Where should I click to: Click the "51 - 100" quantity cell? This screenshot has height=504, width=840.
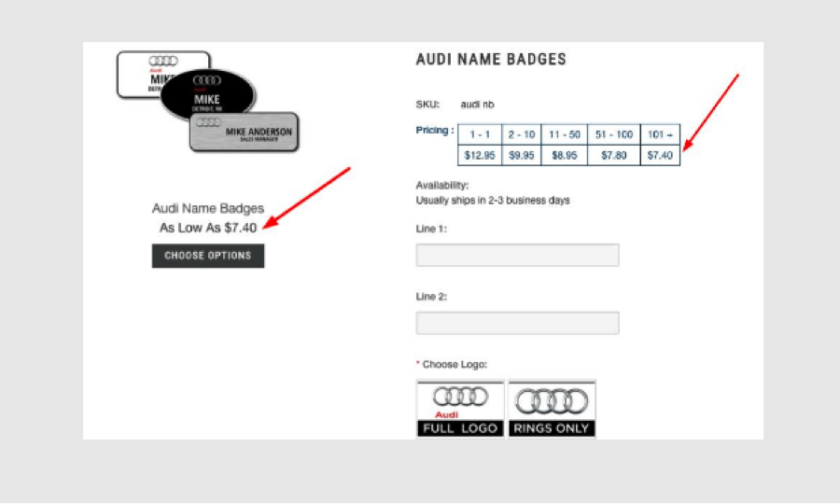(614, 134)
